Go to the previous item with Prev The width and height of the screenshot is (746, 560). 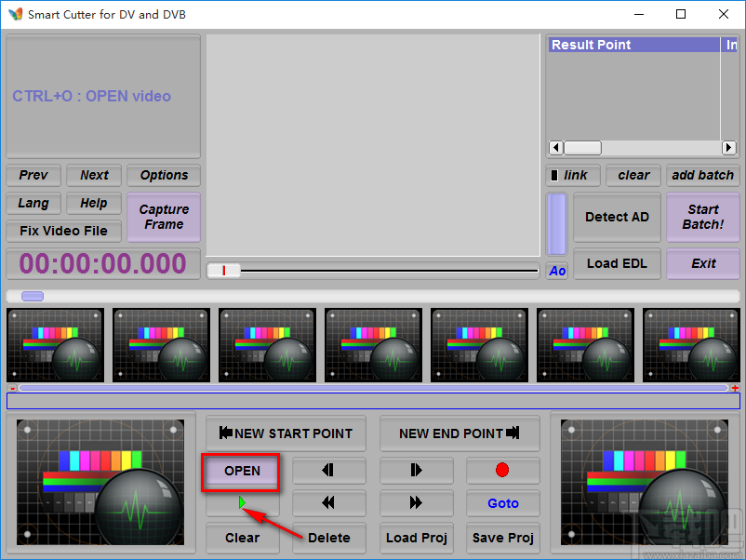click(33, 175)
